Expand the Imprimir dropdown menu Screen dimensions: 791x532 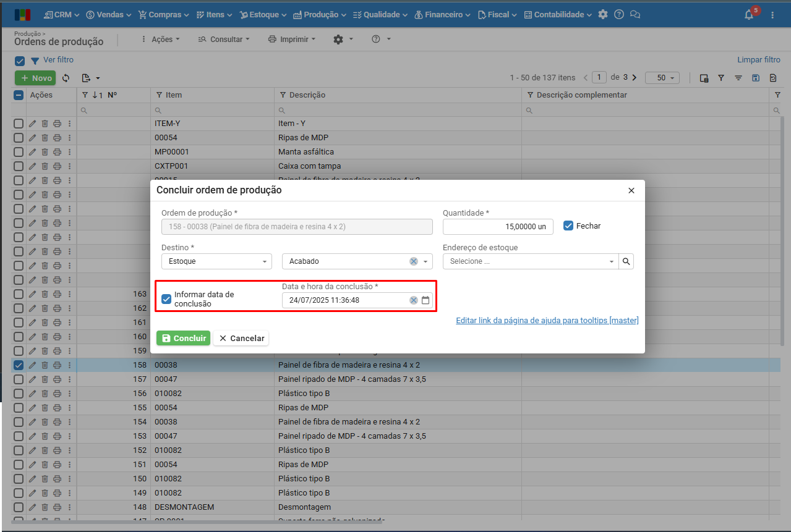coord(292,39)
